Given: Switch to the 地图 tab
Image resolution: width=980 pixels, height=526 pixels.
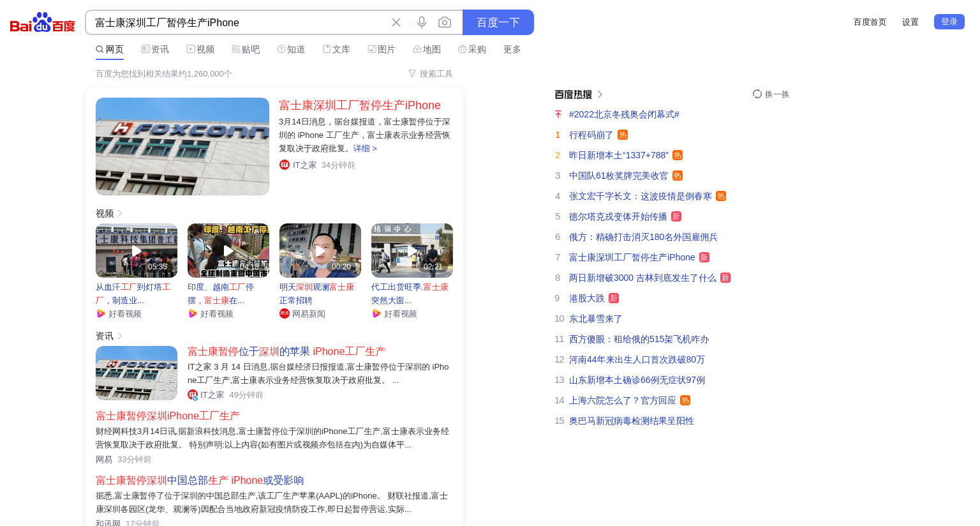Looking at the screenshot, I should click(x=427, y=49).
